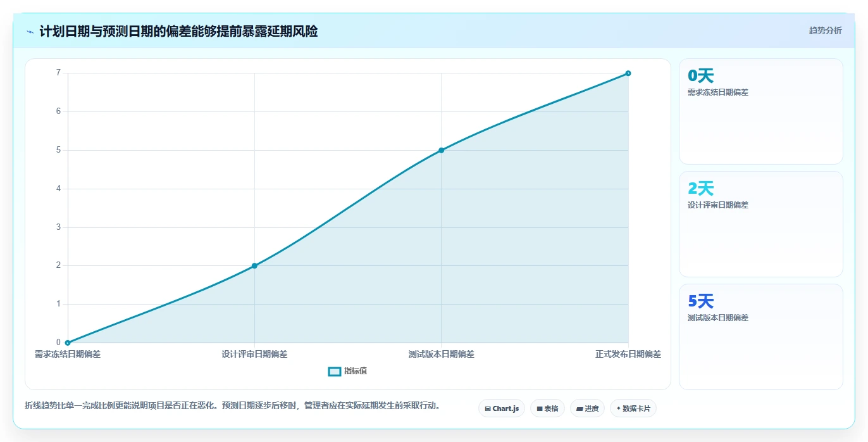This screenshot has height=442, width=868.
Task: Click the 正式发布日期偏差 x-axis label
Action: [x=628, y=354]
